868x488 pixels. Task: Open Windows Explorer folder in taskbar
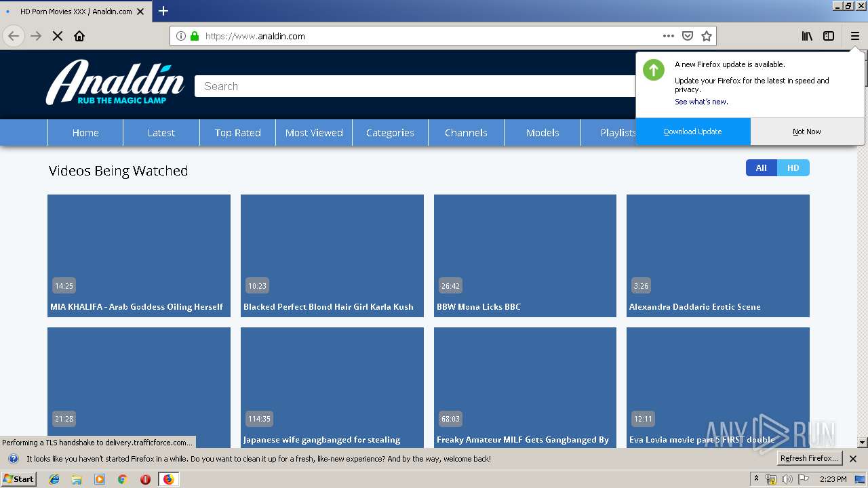77,479
